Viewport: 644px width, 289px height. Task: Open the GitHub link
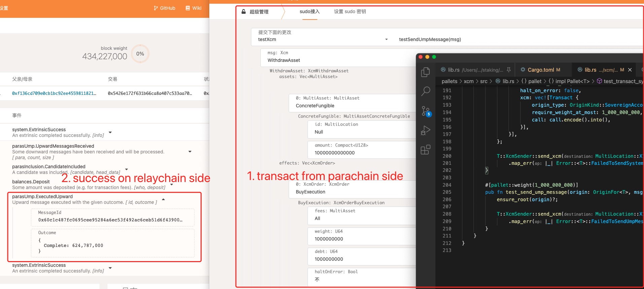(x=165, y=8)
